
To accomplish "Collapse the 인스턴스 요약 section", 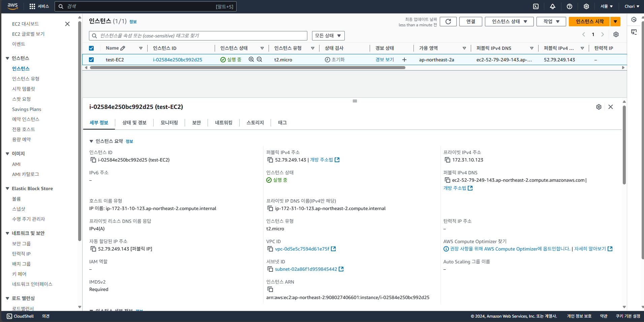I will (x=91, y=141).
